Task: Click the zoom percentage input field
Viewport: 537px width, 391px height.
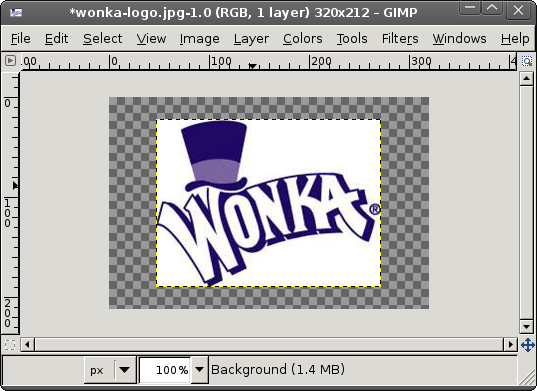Action: pos(165,370)
